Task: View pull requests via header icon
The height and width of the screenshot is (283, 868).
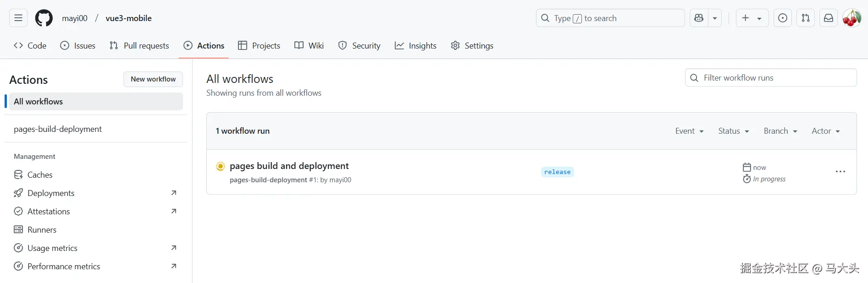Action: [806, 18]
